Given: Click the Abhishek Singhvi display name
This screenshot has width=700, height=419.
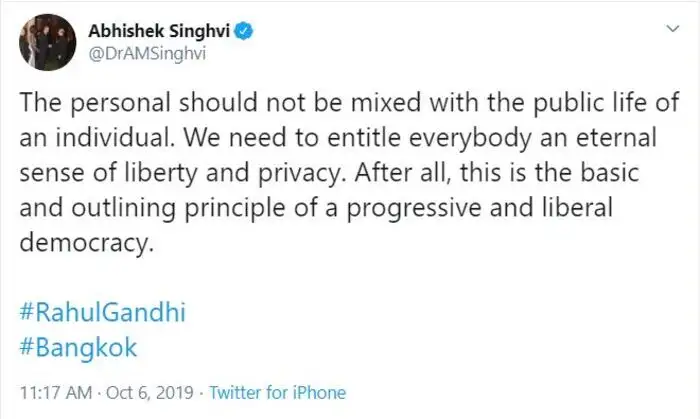Looking at the screenshot, I should 160,31.
